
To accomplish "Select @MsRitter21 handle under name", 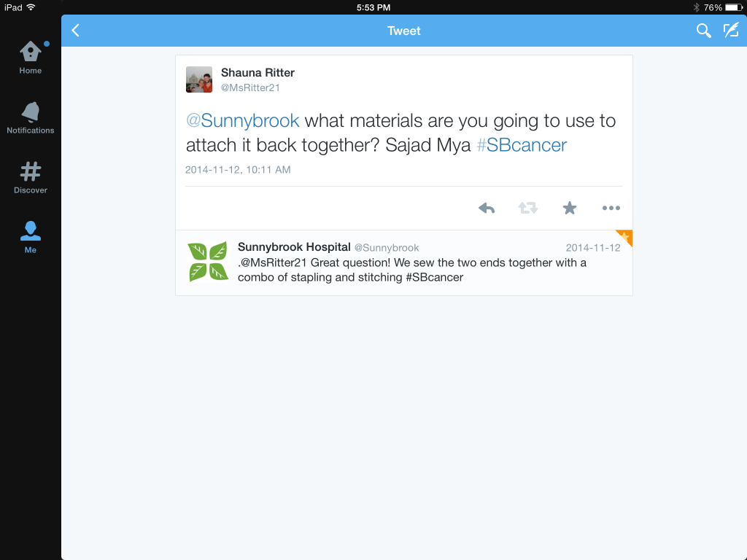I will (250, 87).
